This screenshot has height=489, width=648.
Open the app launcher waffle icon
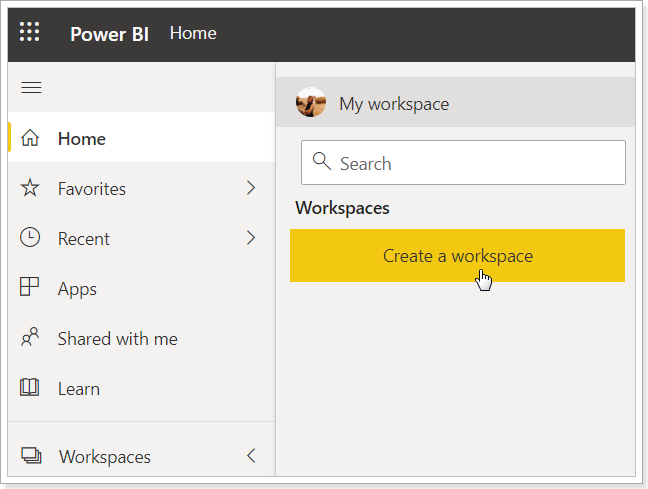(29, 32)
